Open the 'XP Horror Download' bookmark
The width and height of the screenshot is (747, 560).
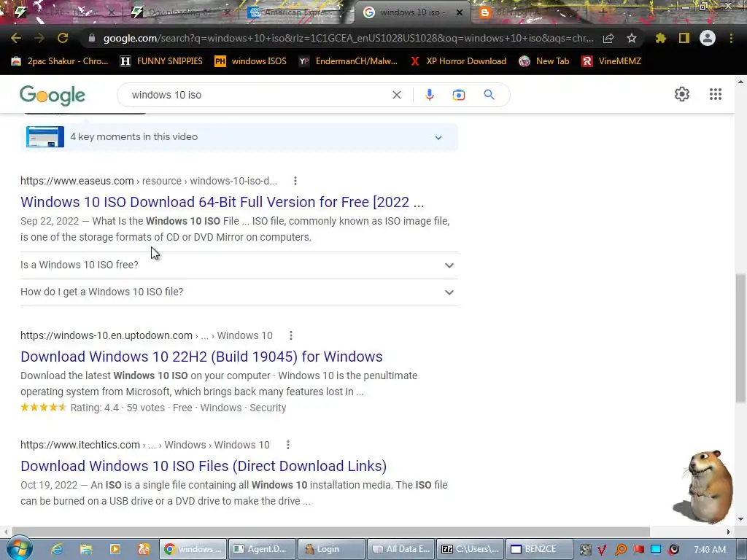(x=458, y=61)
